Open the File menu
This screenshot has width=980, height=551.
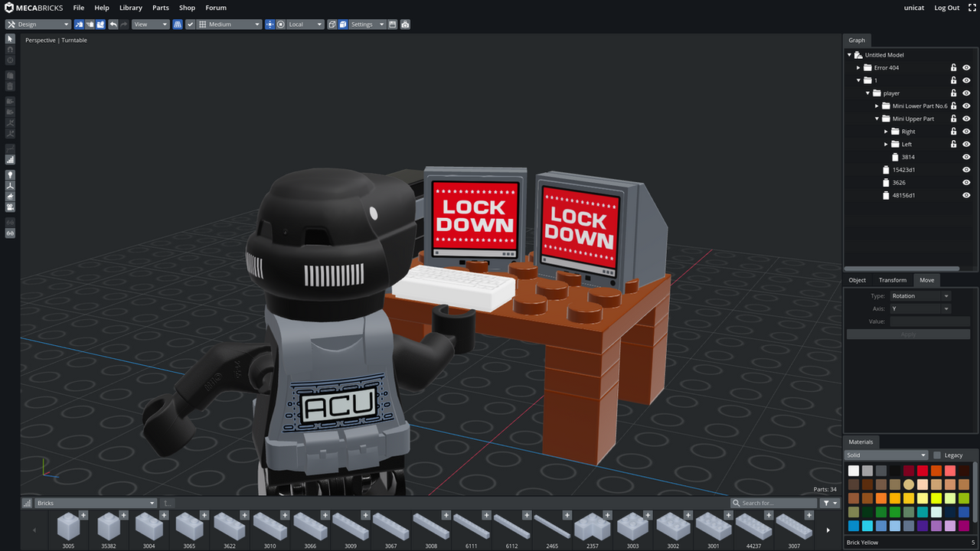click(79, 8)
